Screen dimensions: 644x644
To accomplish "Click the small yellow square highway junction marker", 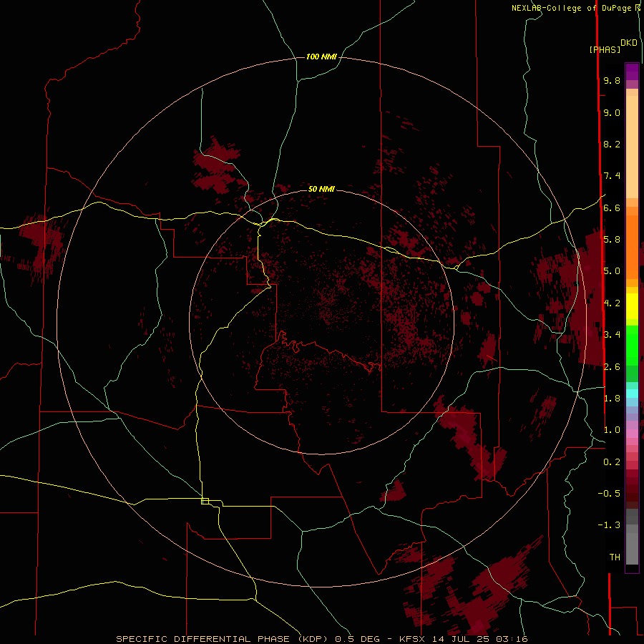I will coord(205,501).
